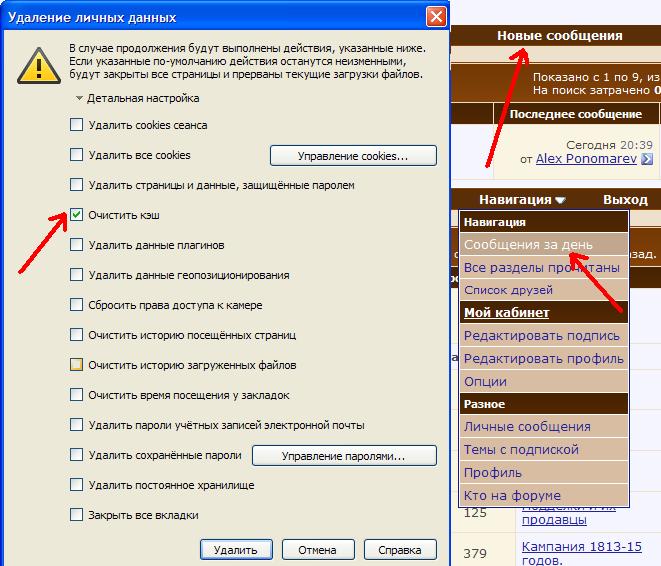
Task: Enable Закрыть все вкладки checkbox
Action: (76, 515)
